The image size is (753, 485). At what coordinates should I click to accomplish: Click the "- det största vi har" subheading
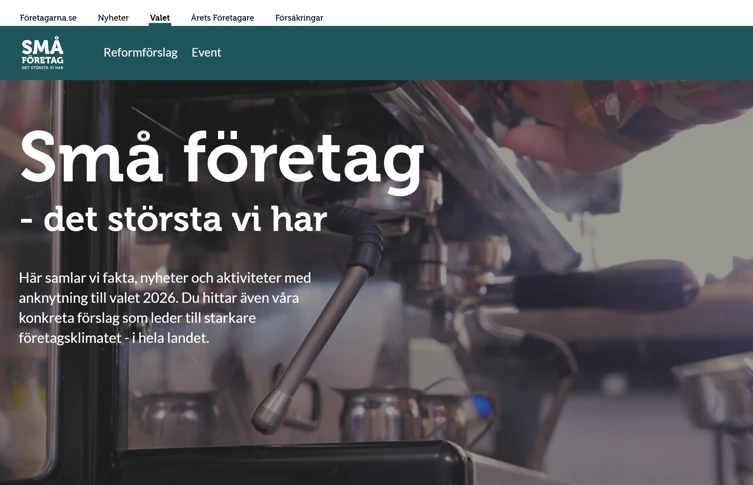pyautogui.click(x=173, y=219)
